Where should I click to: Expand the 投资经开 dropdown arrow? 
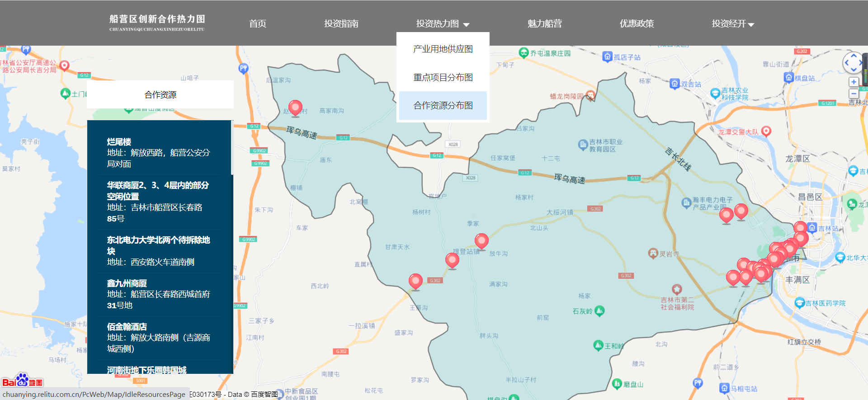click(751, 25)
